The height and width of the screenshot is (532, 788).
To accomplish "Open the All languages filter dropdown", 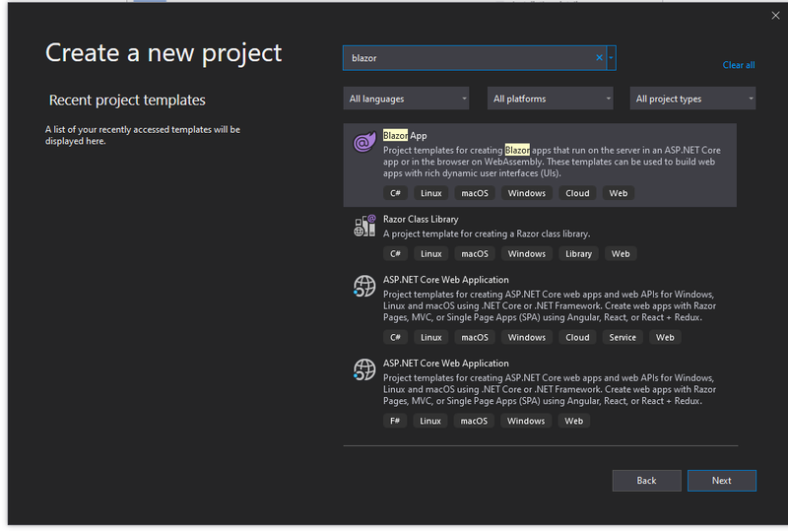I will pyautogui.click(x=406, y=99).
